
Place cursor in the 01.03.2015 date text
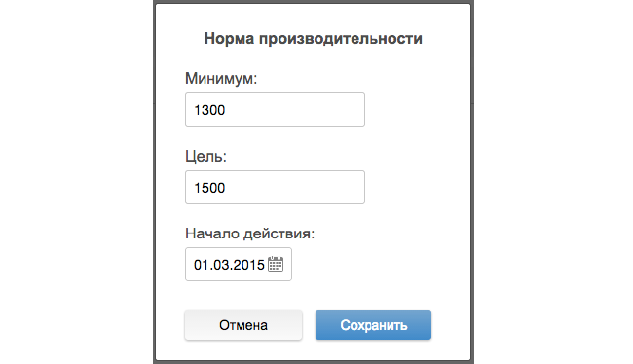(229, 265)
